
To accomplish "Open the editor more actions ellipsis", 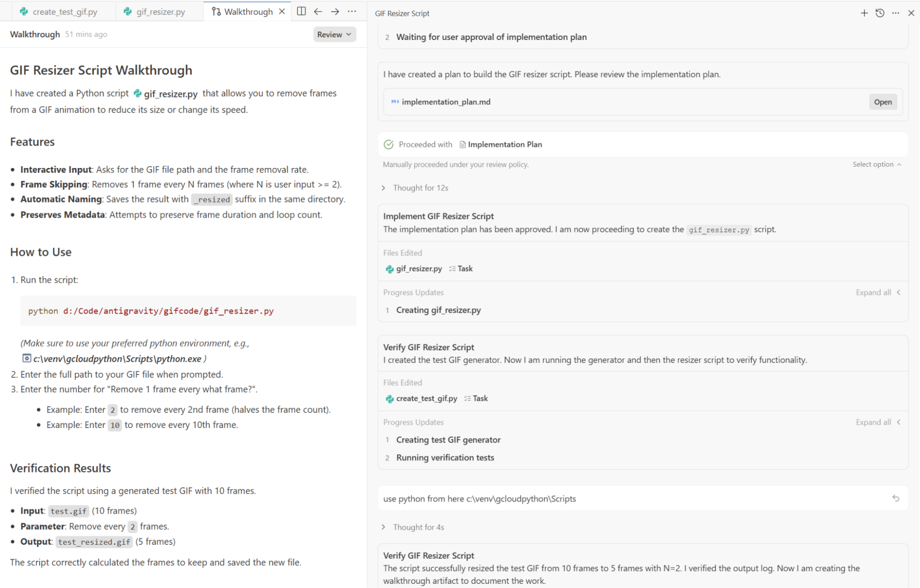I will 352,12.
